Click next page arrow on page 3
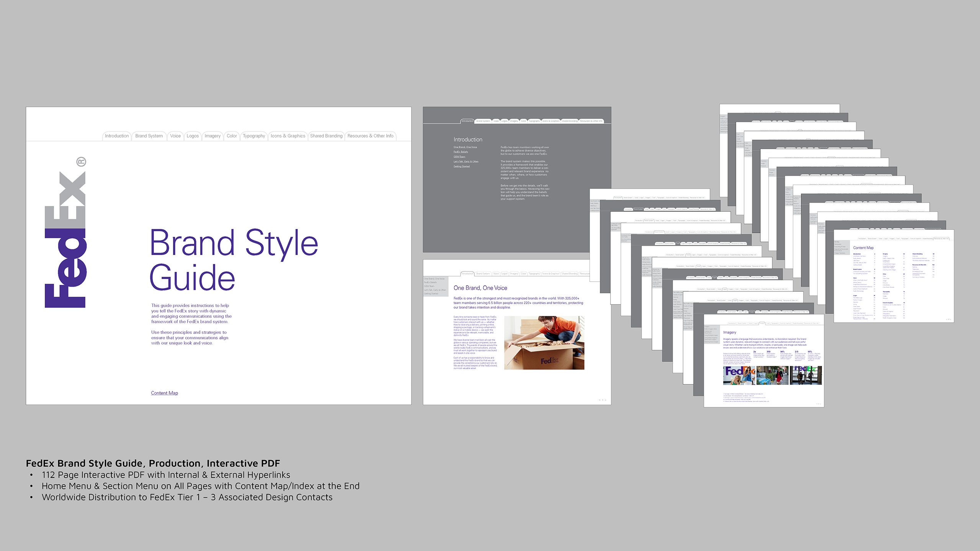This screenshot has width=980, height=551. pyautogui.click(x=605, y=400)
